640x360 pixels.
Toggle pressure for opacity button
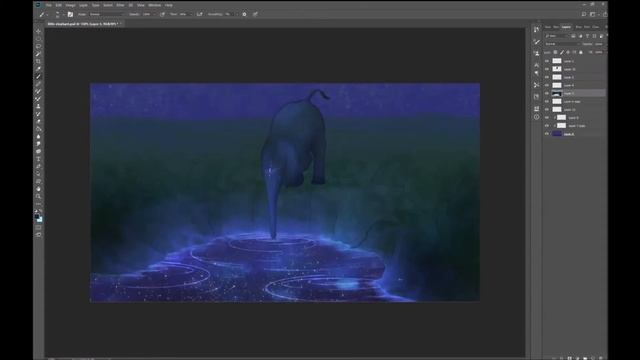(162, 14)
